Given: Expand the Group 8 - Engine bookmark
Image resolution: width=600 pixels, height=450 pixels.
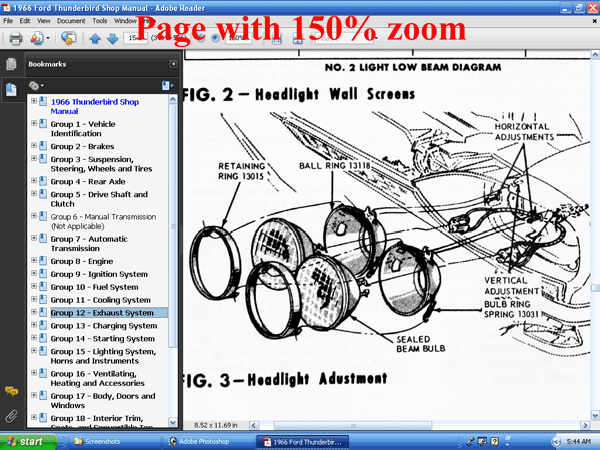Looking at the screenshot, I should (x=34, y=260).
